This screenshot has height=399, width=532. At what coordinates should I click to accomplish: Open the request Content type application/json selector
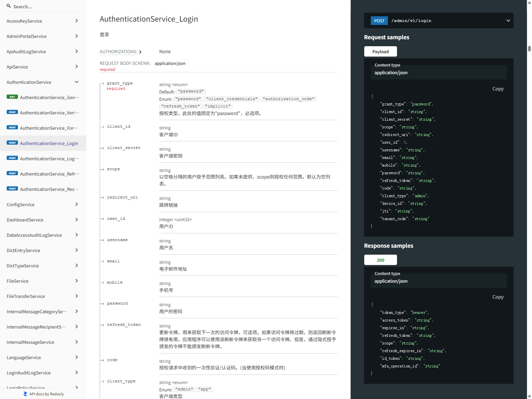[439, 72]
